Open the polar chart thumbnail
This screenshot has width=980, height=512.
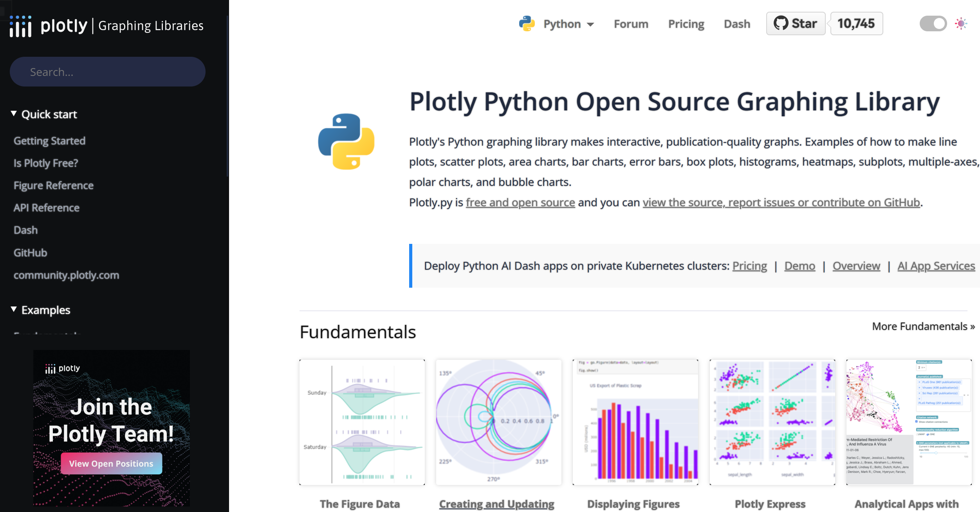pyautogui.click(x=498, y=422)
